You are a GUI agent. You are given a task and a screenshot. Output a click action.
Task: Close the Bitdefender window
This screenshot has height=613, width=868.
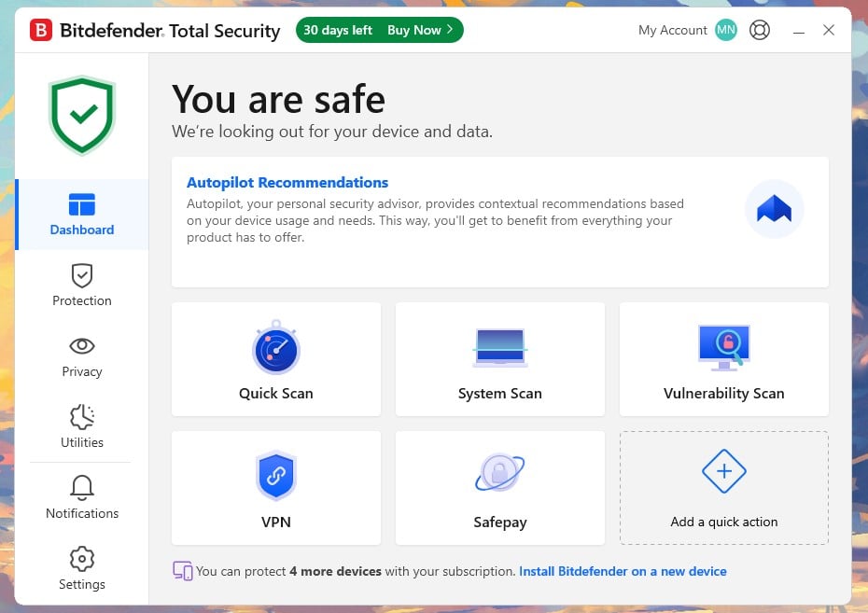pyautogui.click(x=829, y=30)
